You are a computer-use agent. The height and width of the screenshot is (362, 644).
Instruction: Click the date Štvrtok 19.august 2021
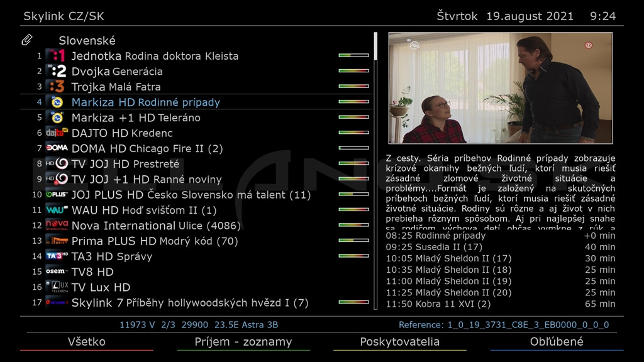tap(505, 16)
